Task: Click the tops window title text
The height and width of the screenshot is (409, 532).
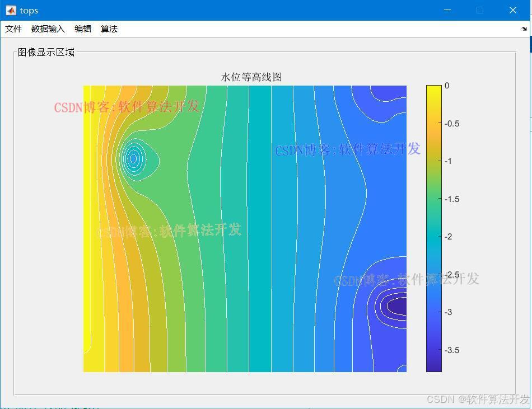Action: 29,11
